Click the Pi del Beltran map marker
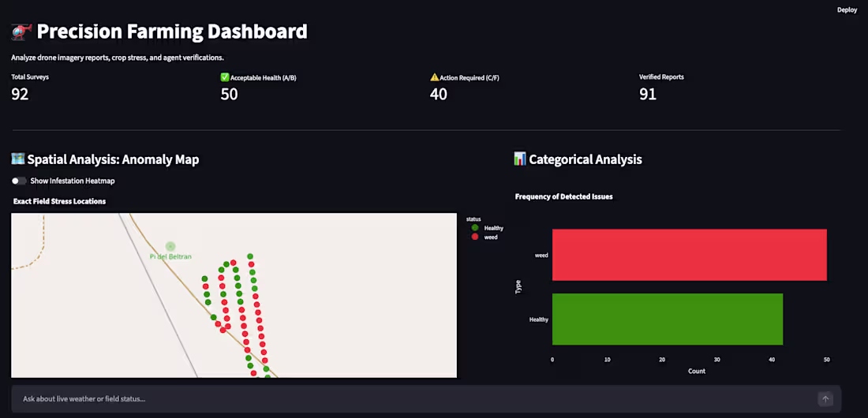Image resolution: width=868 pixels, height=418 pixels. click(170, 246)
